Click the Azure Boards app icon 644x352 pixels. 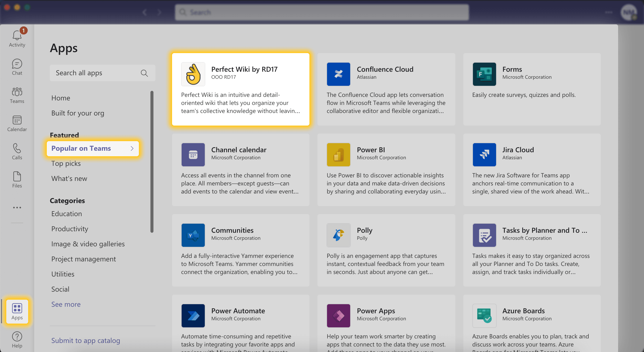tap(484, 316)
